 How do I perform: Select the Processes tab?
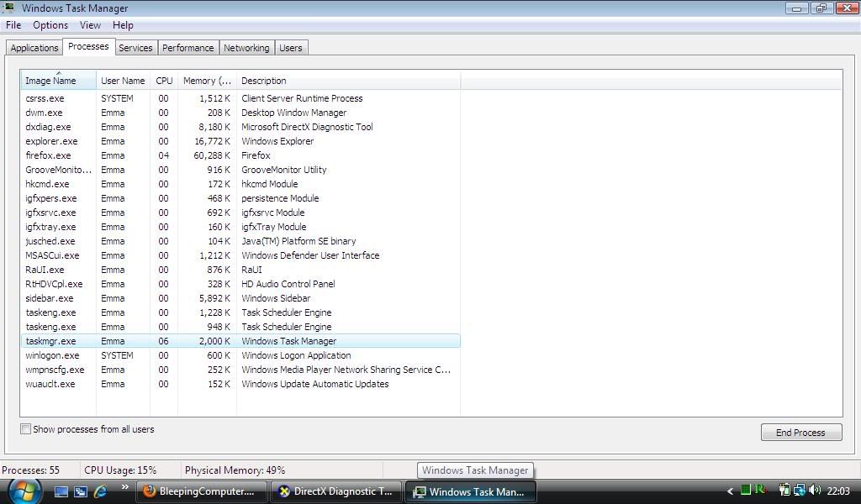(x=88, y=46)
